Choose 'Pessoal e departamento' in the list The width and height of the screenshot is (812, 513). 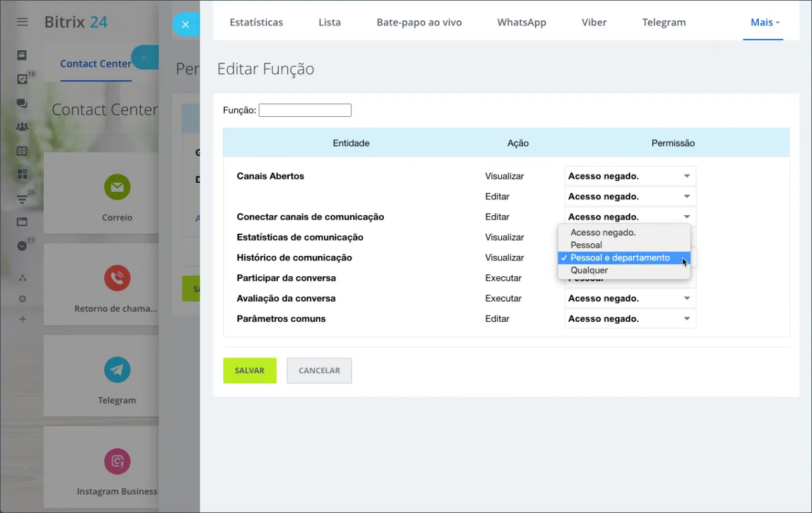(x=624, y=258)
